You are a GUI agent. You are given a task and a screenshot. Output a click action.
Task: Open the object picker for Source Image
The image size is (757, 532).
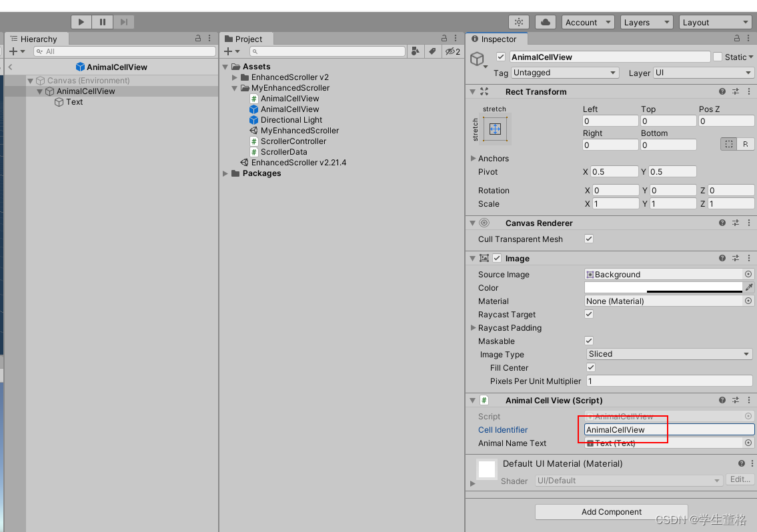[748, 274]
